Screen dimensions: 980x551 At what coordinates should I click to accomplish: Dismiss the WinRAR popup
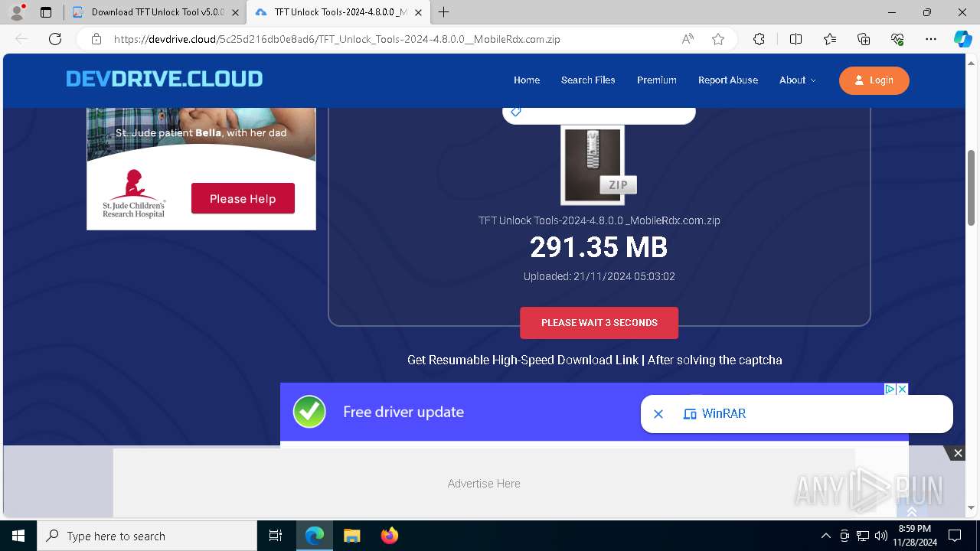(x=658, y=413)
